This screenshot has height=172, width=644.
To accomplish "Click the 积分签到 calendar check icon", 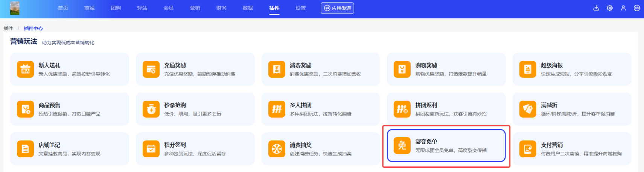I will pyautogui.click(x=151, y=149).
